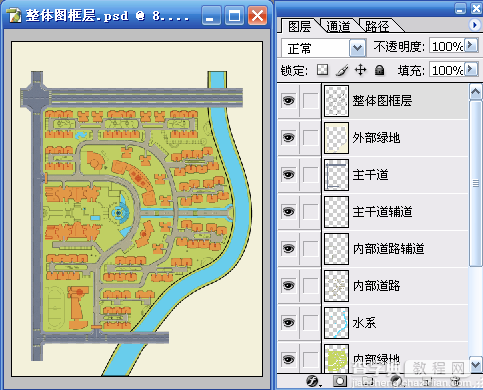Screen dimensions: 483x390
Task: Click the 外部绿地 layer thumbnail
Action: coord(336,138)
